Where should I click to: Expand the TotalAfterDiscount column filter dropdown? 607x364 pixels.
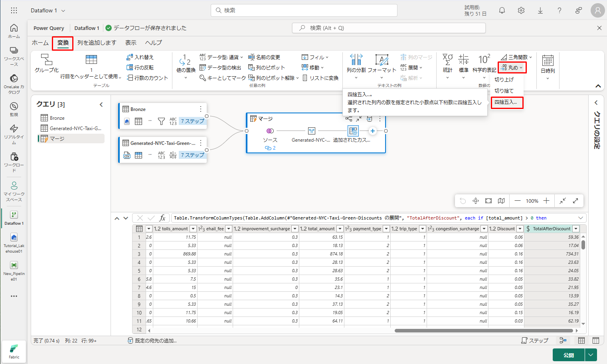(576, 229)
